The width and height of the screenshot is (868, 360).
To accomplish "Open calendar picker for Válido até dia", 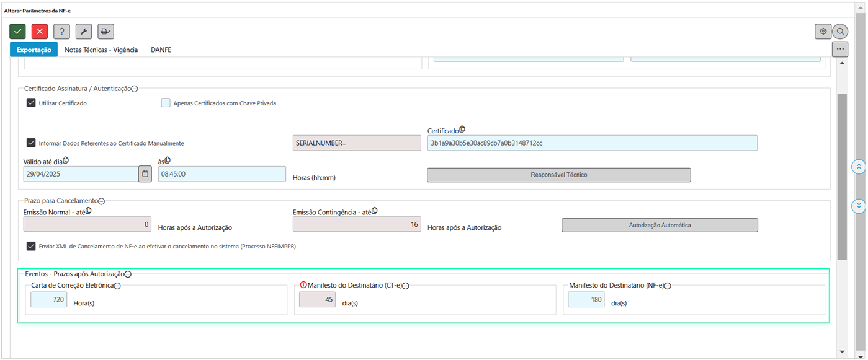I will tap(145, 174).
